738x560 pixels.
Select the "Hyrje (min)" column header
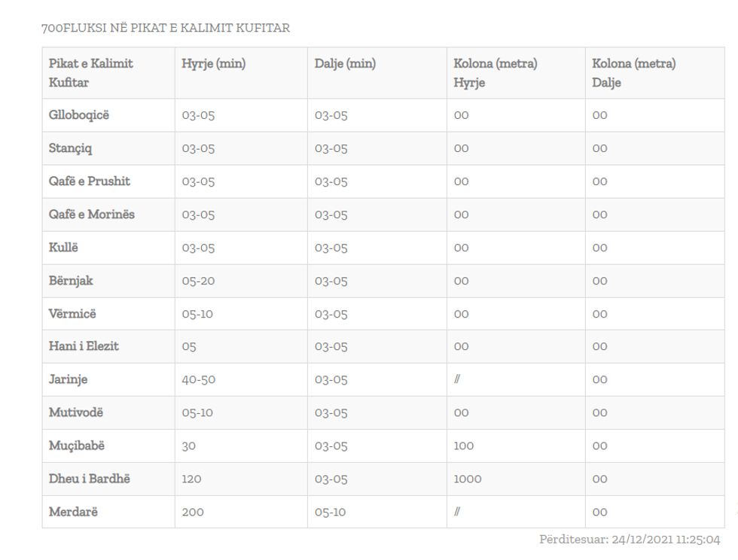click(x=214, y=64)
